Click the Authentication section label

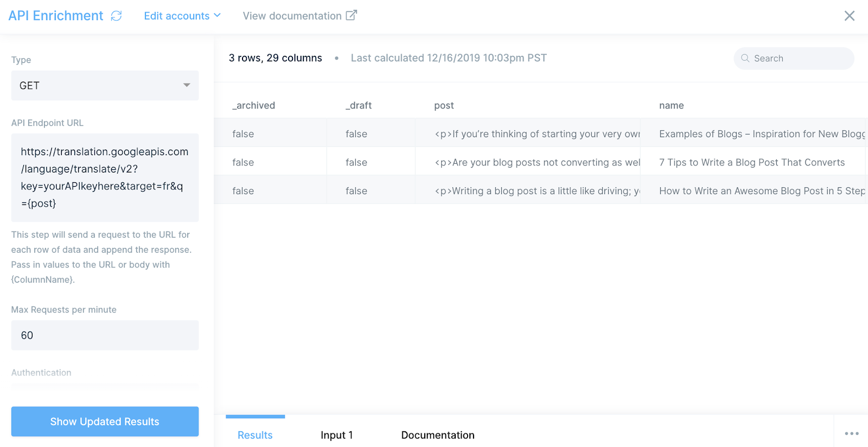pos(41,373)
